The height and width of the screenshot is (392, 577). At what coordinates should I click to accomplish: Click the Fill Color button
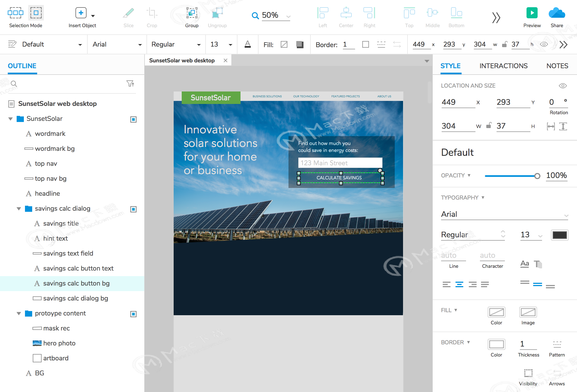[x=496, y=312]
